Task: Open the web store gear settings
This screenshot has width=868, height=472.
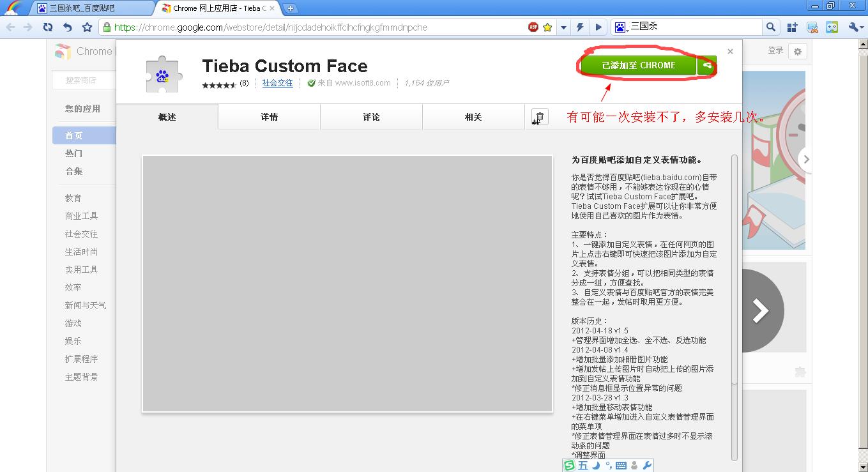Action: pyautogui.click(x=797, y=51)
